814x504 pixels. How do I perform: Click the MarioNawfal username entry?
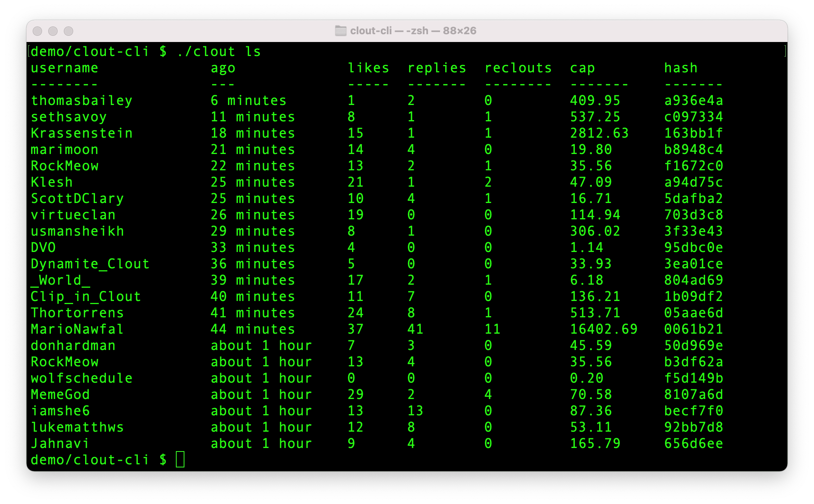pyautogui.click(x=77, y=329)
